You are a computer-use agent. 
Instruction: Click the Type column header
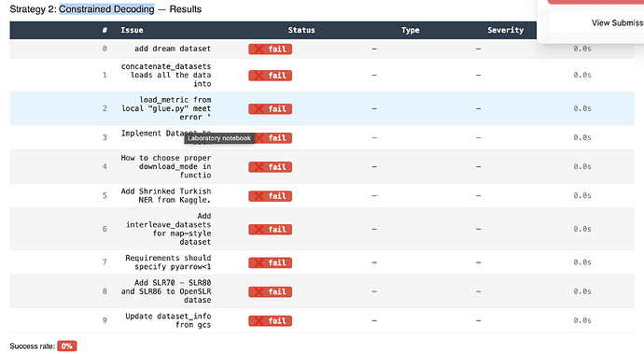point(411,30)
